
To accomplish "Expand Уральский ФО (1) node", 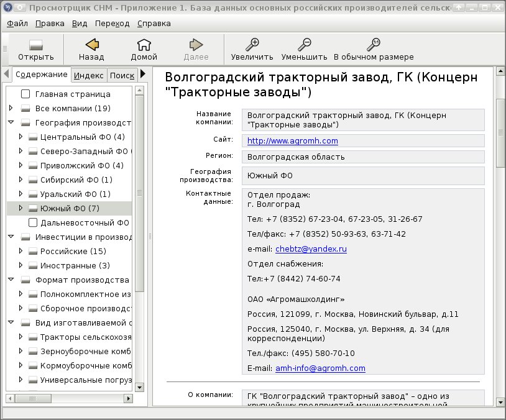I will click(21, 194).
